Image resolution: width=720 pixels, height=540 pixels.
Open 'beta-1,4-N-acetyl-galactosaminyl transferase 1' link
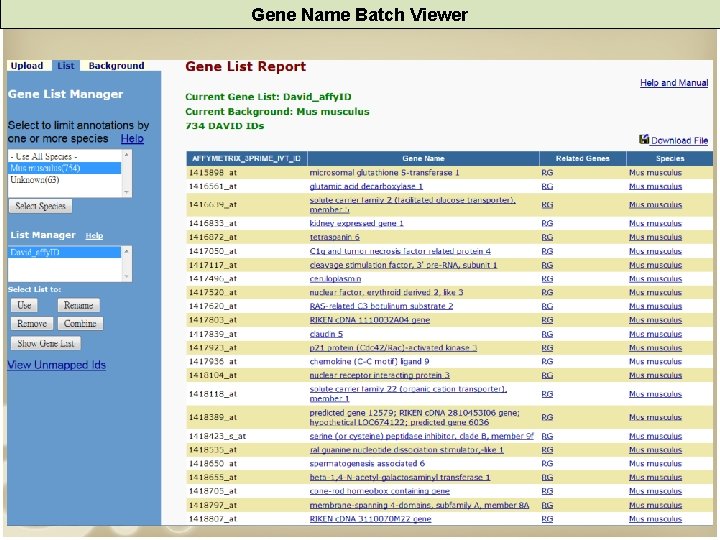pyautogui.click(x=399, y=477)
